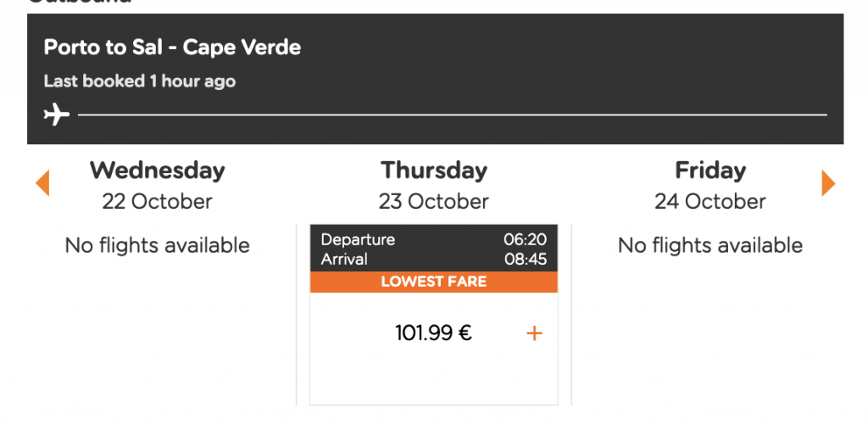This screenshot has height=431, width=868.
Task: Click the Porto to Sal - Cape Verde title
Action: click(x=172, y=48)
